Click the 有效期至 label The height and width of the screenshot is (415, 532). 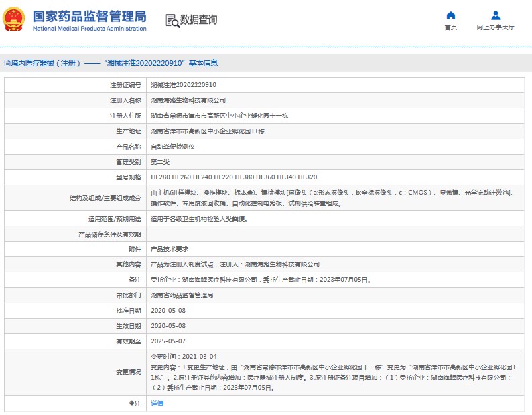(129, 341)
